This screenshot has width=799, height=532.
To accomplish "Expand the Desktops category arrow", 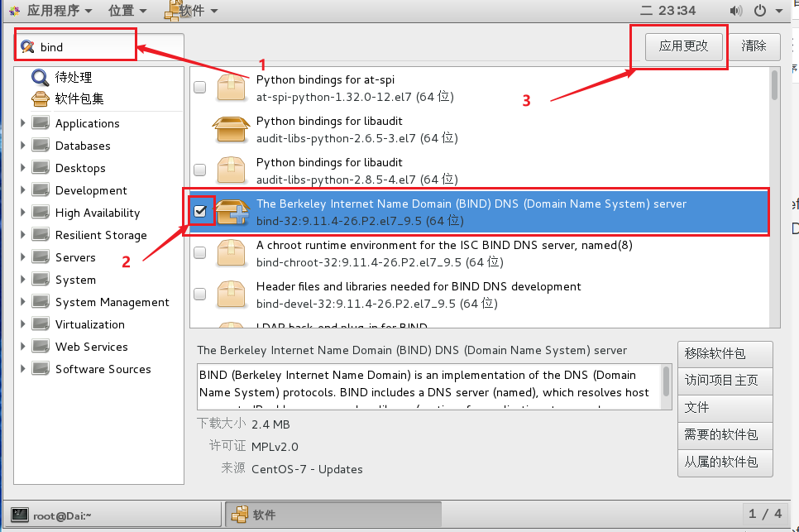I will 23,168.
